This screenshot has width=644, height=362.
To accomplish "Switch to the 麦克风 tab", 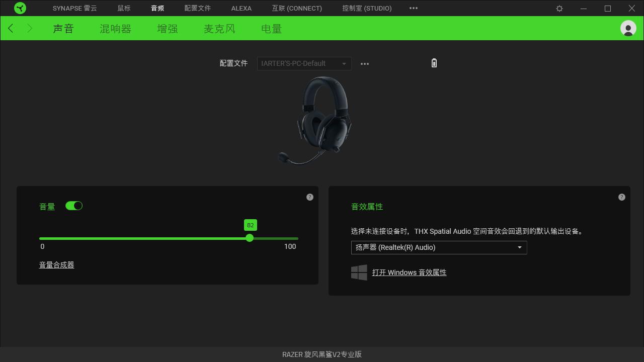I will tap(219, 29).
